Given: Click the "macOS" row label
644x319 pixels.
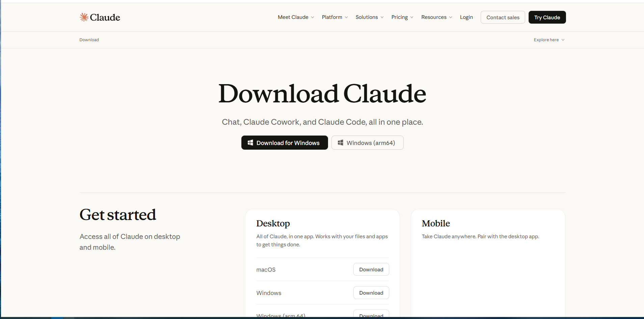Looking at the screenshot, I should point(266,270).
